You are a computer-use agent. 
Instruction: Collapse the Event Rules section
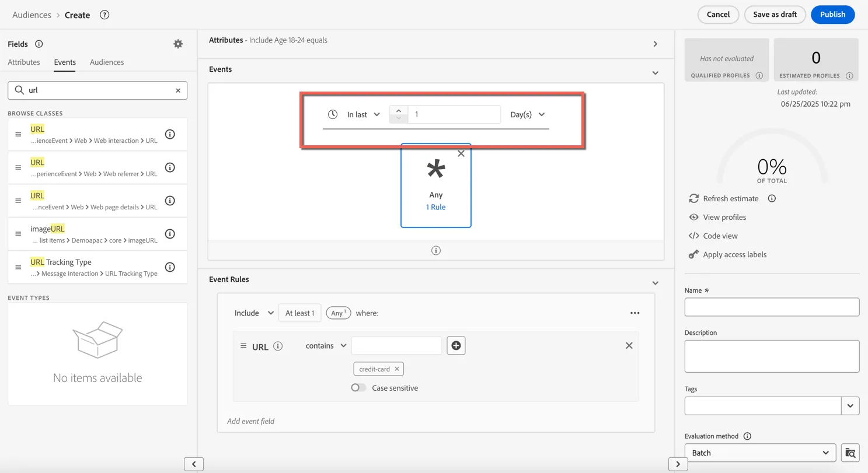pos(655,283)
